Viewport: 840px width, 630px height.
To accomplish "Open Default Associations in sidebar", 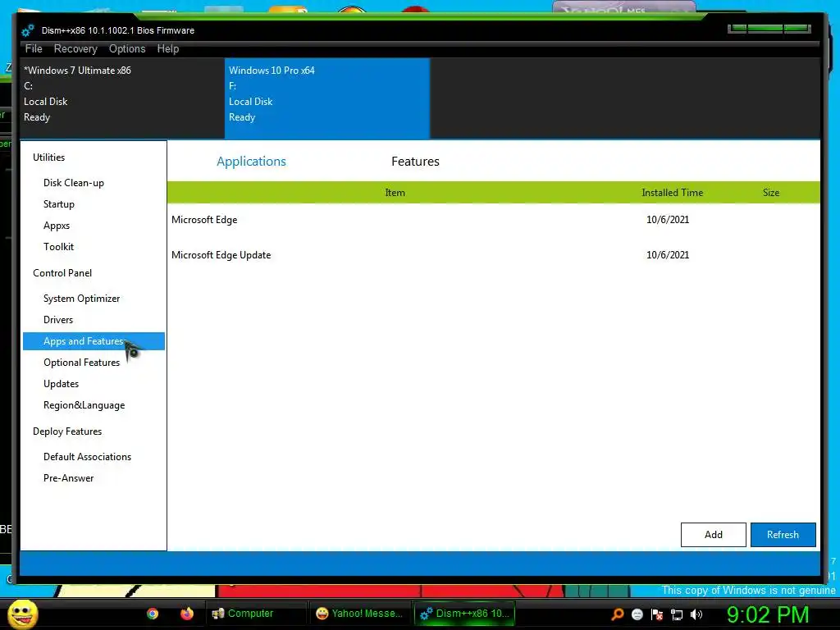I will coord(87,457).
